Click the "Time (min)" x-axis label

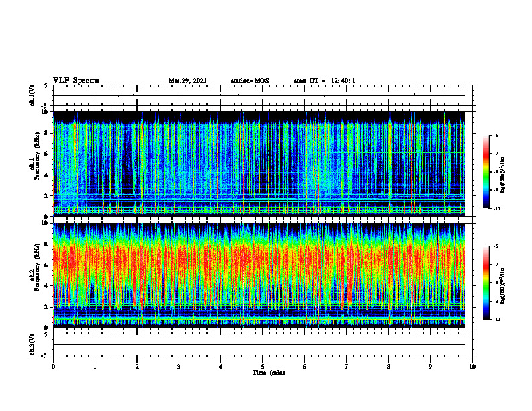tap(269, 373)
